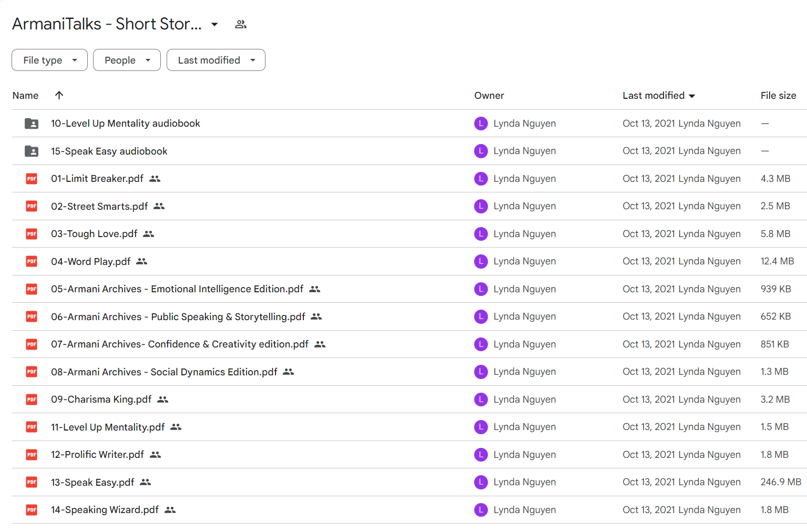This screenshot has height=532, width=807.
Task: Open the File type filter dropdown
Action: (49, 60)
